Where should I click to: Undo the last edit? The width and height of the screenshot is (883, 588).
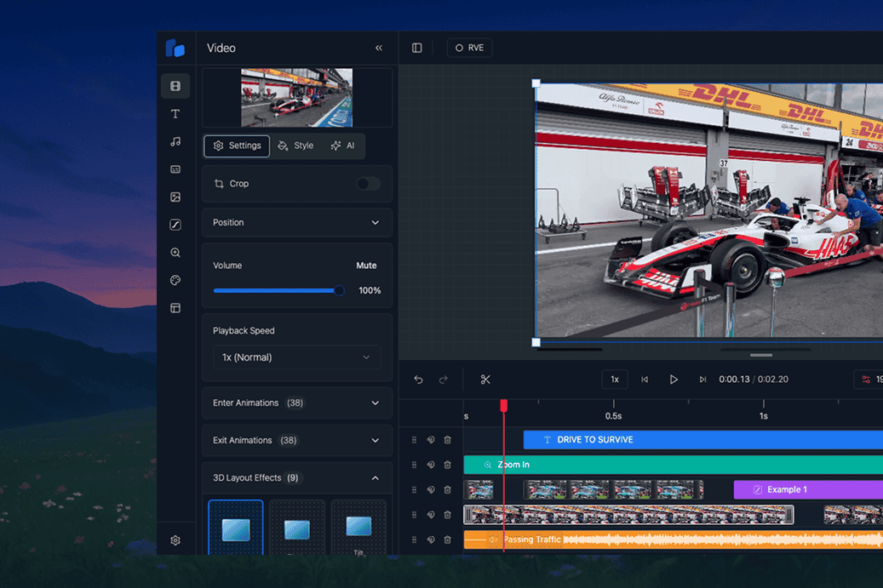(418, 380)
